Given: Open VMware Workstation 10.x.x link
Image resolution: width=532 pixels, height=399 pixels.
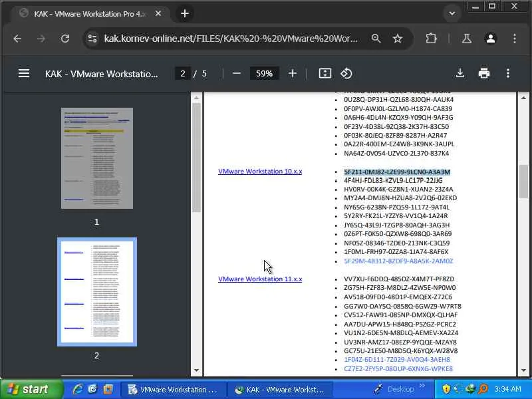Looking at the screenshot, I should 260,172.
